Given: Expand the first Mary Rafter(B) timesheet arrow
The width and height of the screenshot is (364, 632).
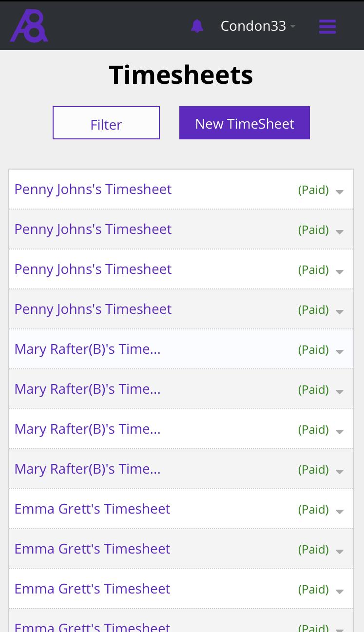Looking at the screenshot, I should coord(340,351).
